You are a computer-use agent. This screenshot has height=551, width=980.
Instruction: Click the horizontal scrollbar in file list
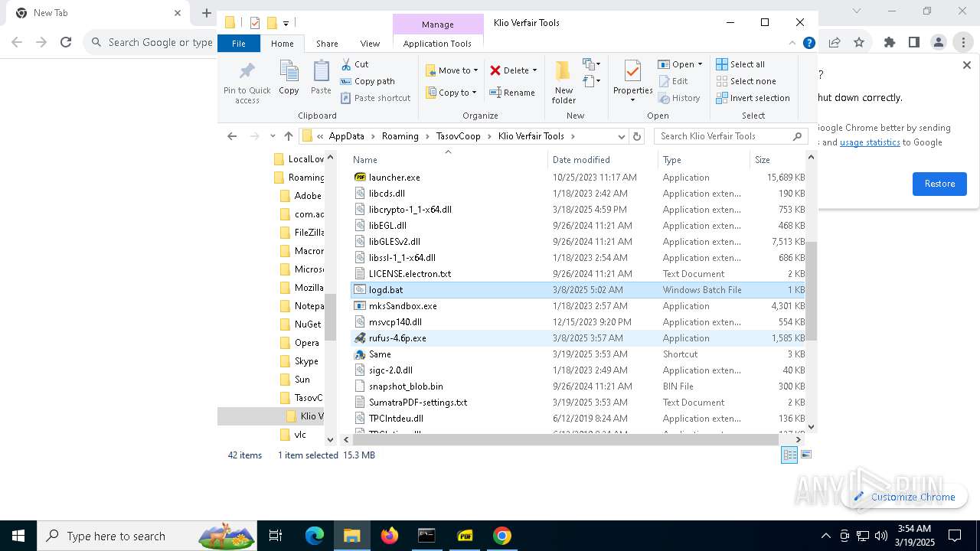[565, 440]
